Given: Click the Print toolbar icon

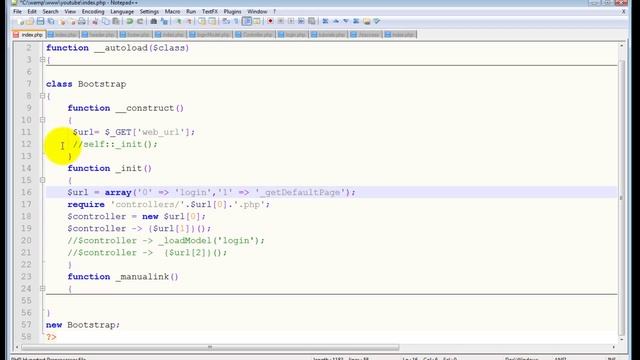Looking at the screenshot, I should point(82,21).
